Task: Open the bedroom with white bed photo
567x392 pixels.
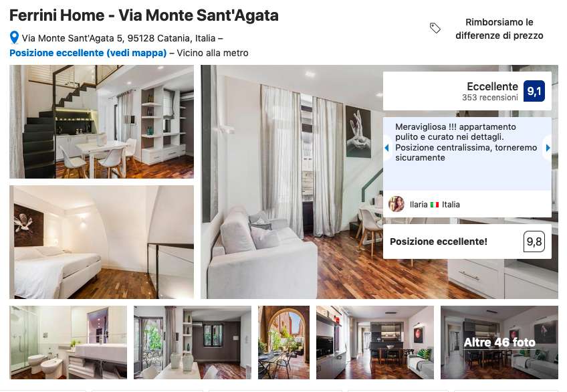Action: pos(102,242)
